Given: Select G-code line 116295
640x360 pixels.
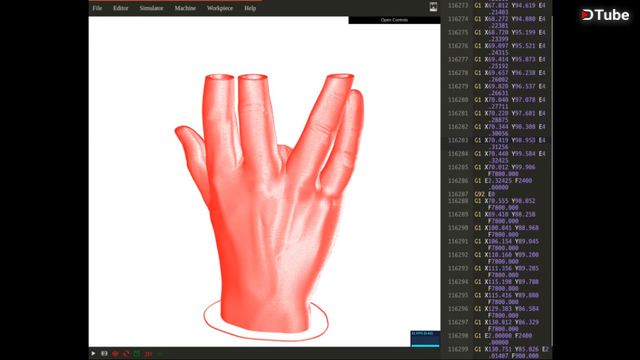Looking at the screenshot, I should (497, 298).
